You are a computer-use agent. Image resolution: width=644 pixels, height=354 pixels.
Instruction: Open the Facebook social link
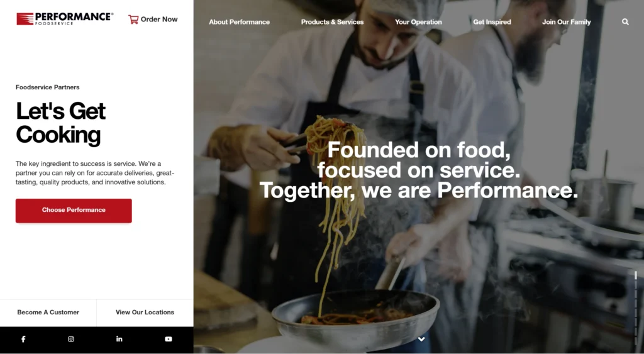[x=23, y=339]
